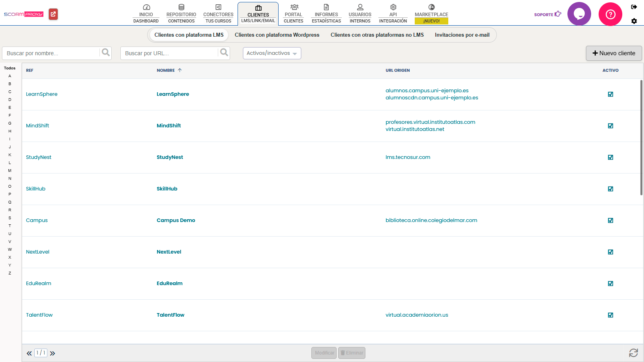This screenshot has width=644, height=362.
Task: Switch to Clientes con plataforma Wordpress
Action: pos(277,35)
